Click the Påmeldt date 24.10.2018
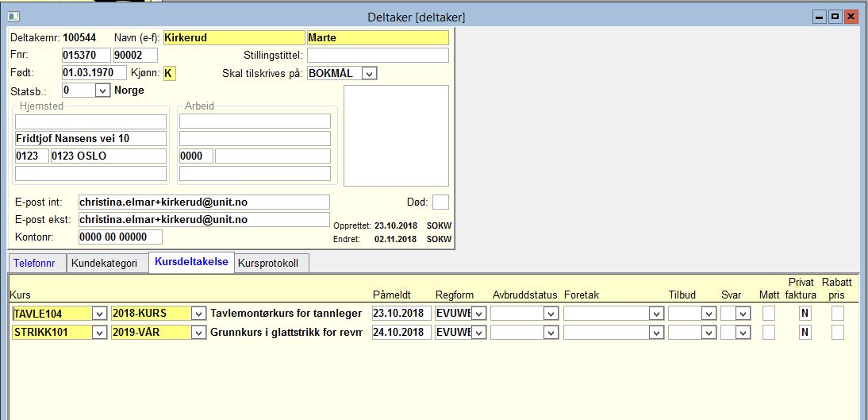The width and height of the screenshot is (868, 420). (x=402, y=333)
